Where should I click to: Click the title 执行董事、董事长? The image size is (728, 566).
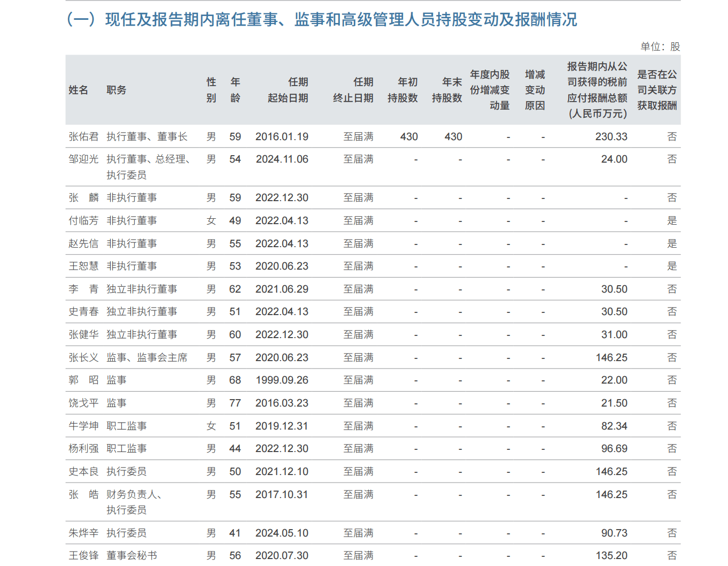(147, 136)
